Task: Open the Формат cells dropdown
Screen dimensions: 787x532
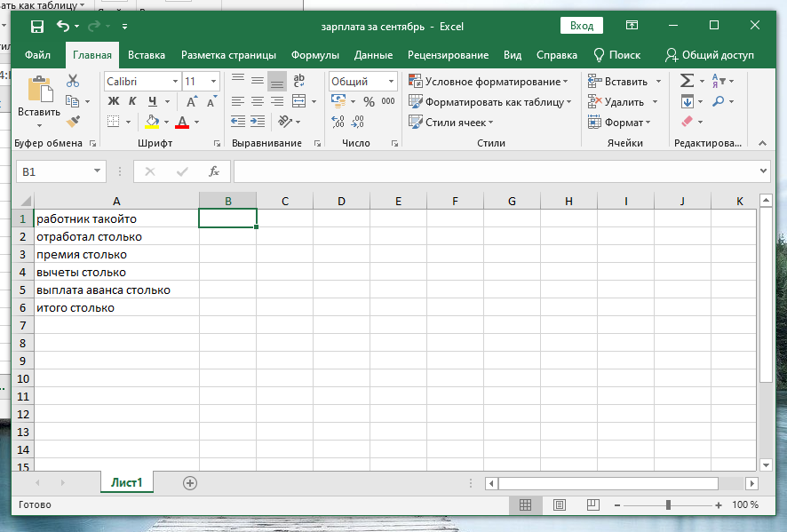Action: [619, 122]
